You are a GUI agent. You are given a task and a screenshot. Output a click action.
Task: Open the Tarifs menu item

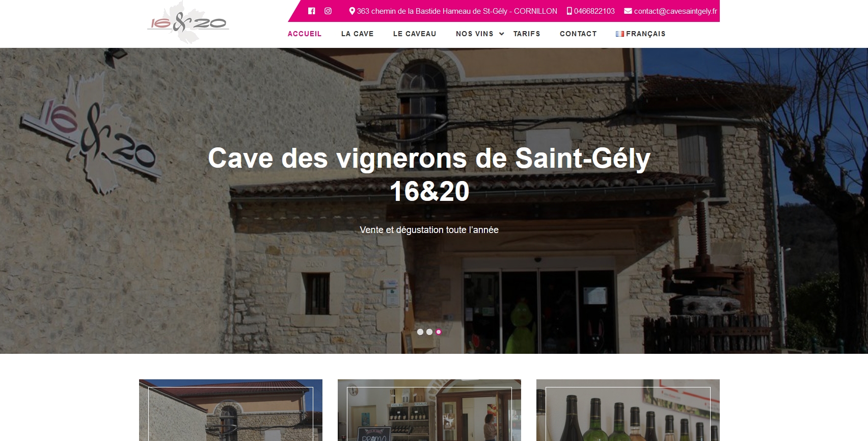tap(527, 34)
